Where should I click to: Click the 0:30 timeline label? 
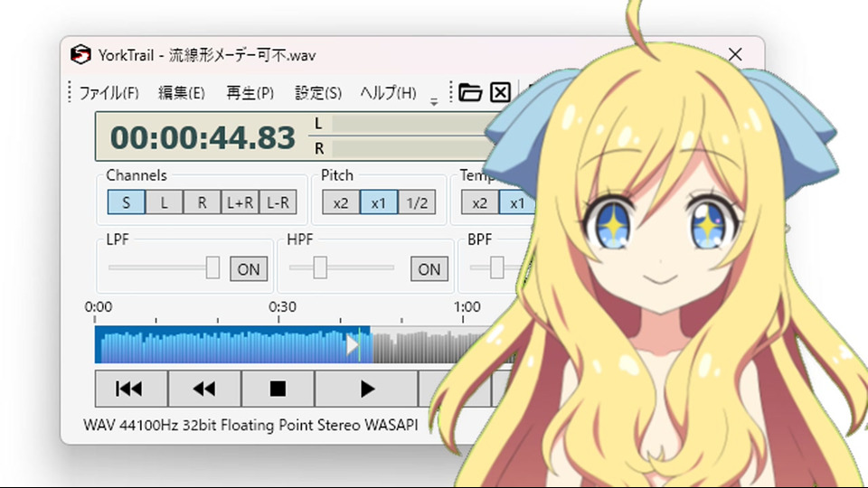click(x=282, y=306)
